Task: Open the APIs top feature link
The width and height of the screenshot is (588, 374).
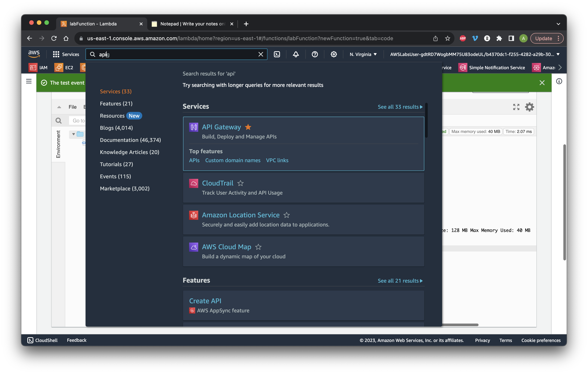Action: click(194, 160)
